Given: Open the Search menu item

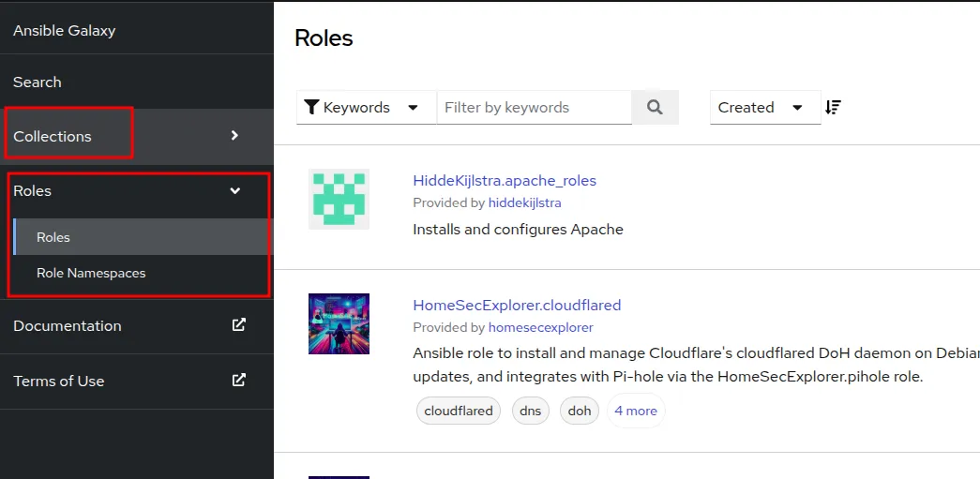Looking at the screenshot, I should tap(38, 82).
